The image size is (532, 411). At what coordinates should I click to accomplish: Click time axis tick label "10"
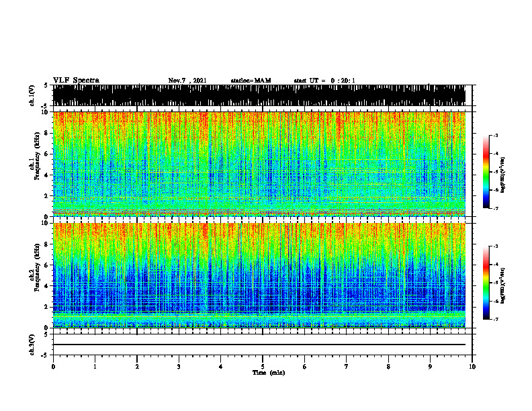(472, 367)
